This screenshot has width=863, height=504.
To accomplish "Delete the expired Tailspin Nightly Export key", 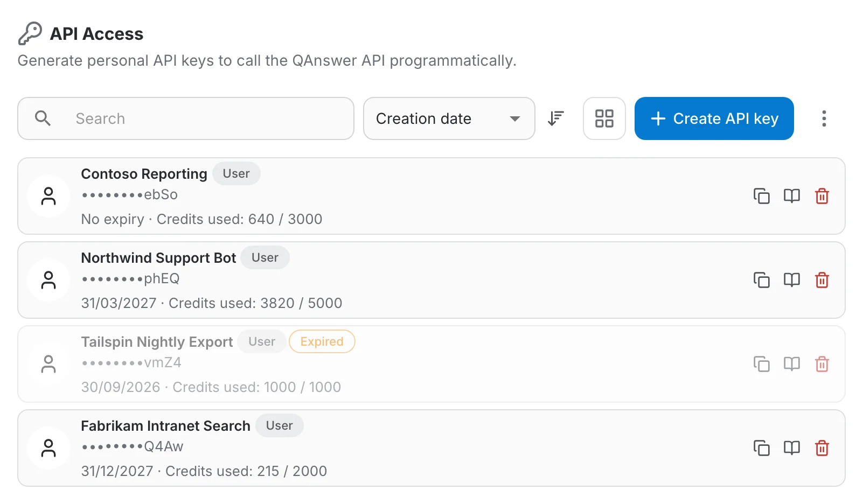I will (x=822, y=364).
